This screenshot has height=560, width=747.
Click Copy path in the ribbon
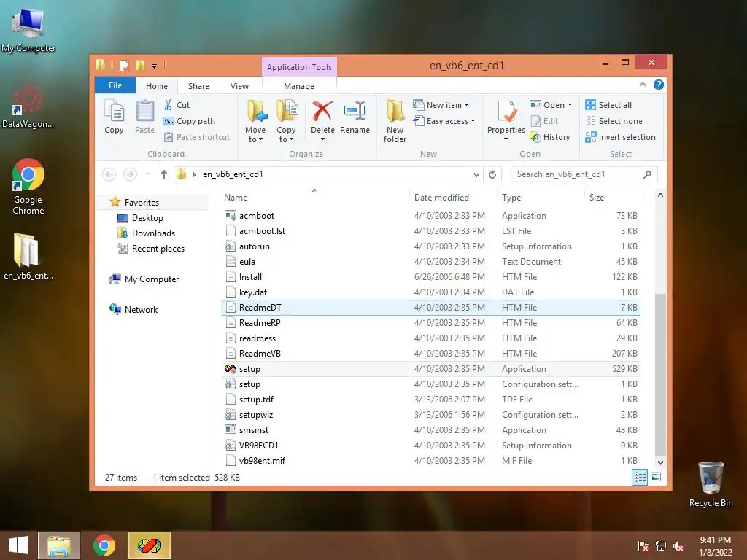(189, 121)
